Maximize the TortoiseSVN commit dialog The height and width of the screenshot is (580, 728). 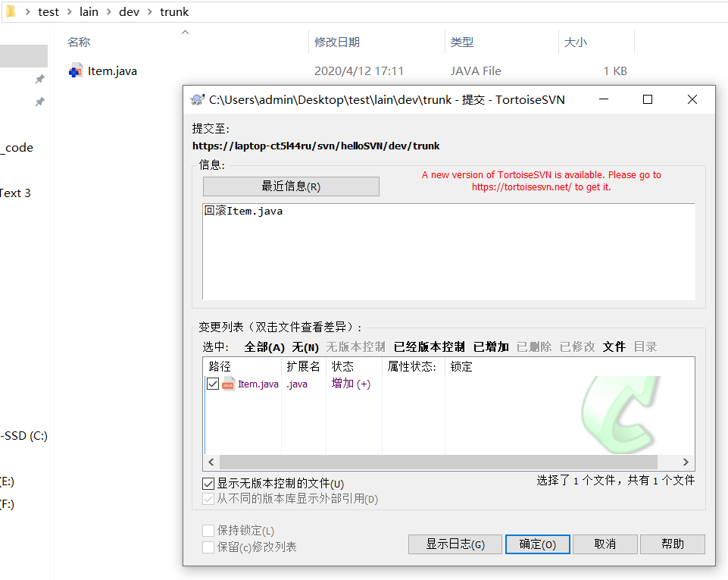tap(648, 99)
